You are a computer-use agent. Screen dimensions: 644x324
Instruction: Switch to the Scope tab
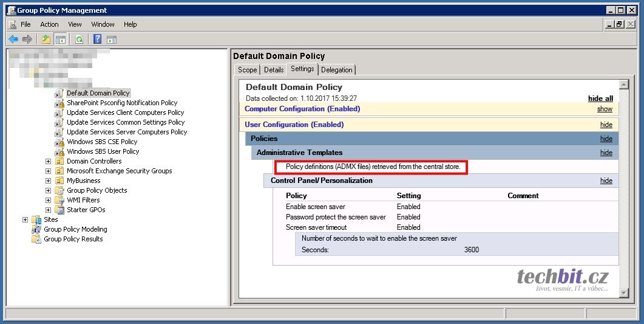coord(247,70)
